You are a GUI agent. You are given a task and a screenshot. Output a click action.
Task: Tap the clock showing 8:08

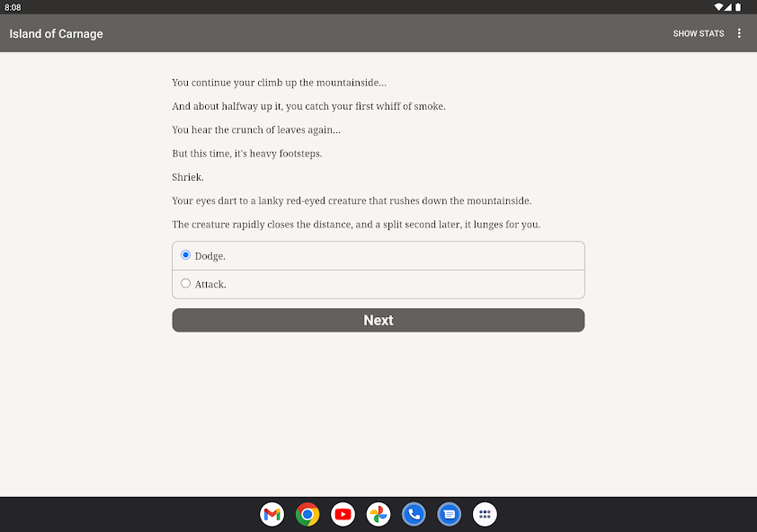click(13, 7)
